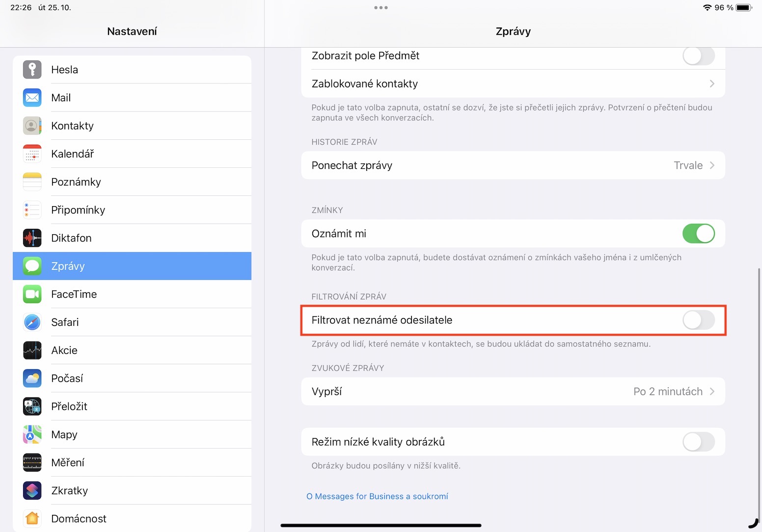
Task: Go to Domácnost settings entry
Action: click(x=79, y=519)
